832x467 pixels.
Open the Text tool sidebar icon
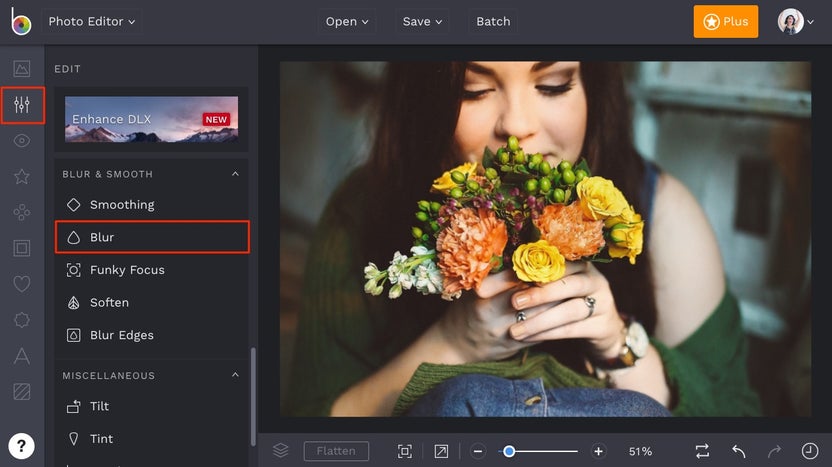(22, 356)
